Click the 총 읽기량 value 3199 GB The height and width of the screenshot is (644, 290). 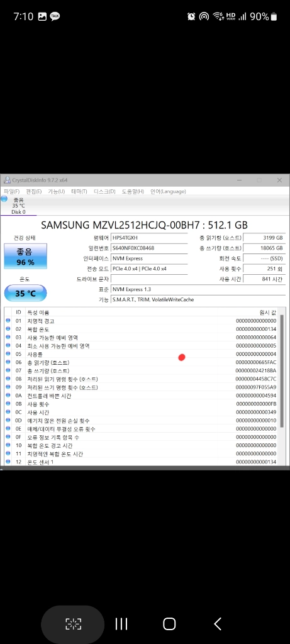tap(264, 238)
